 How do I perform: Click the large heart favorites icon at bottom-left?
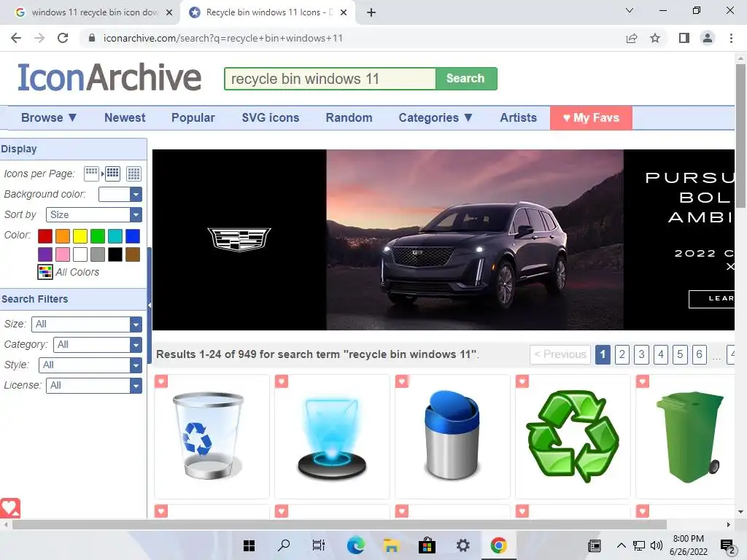(x=10, y=508)
